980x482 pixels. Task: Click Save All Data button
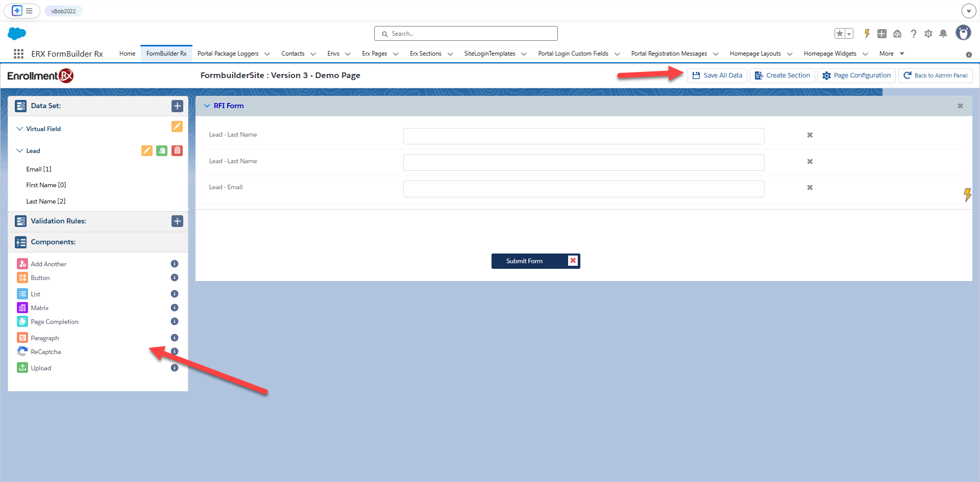717,75
